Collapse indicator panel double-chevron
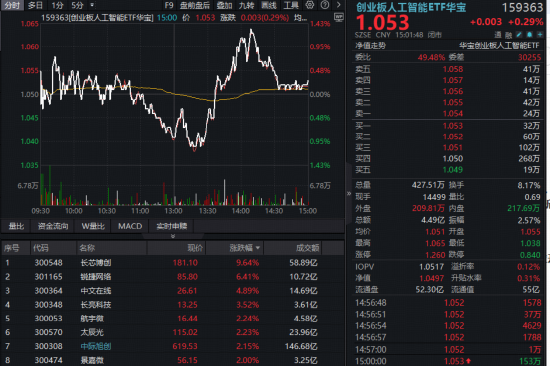 click(x=173, y=236)
